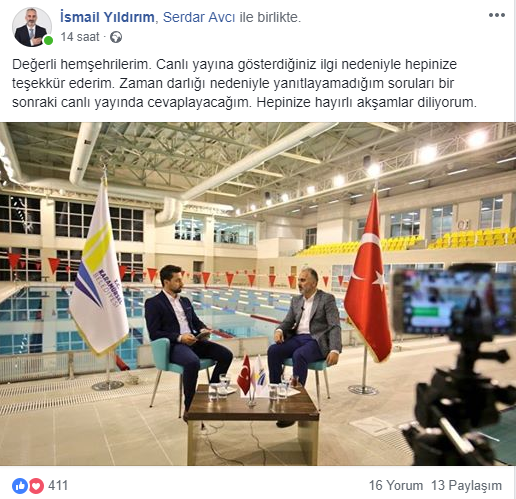Click the public globe privacy icon
This screenshot has height=499, width=516.
click(116, 37)
